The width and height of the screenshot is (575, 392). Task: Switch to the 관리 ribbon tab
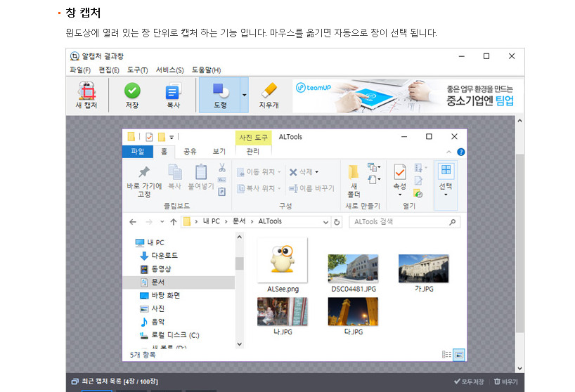(252, 151)
